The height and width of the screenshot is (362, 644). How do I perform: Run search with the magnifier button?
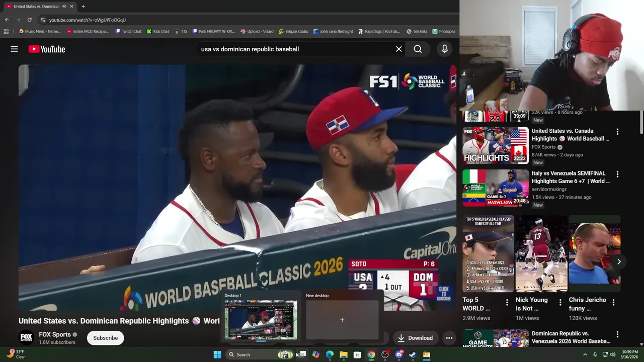(x=418, y=49)
